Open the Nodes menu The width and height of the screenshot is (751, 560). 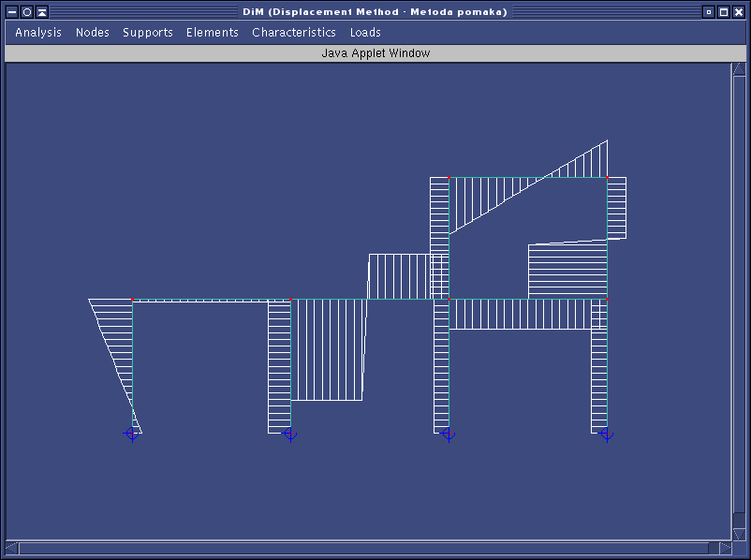(93, 33)
